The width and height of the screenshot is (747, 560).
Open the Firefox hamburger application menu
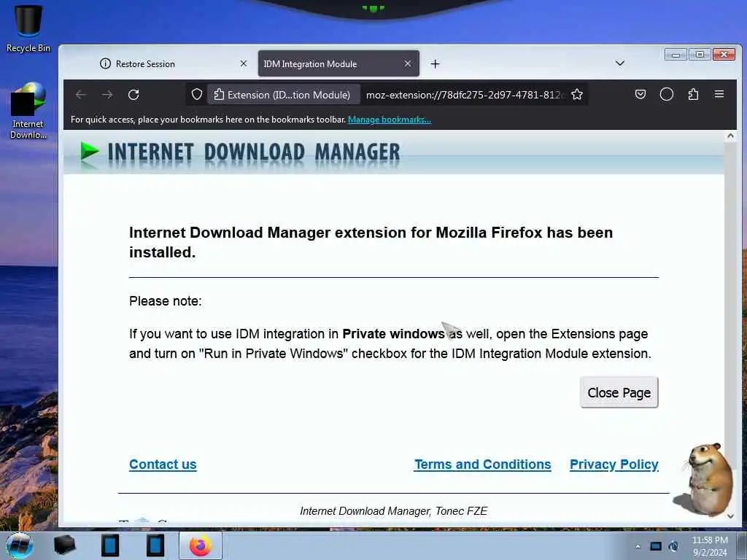[719, 94]
